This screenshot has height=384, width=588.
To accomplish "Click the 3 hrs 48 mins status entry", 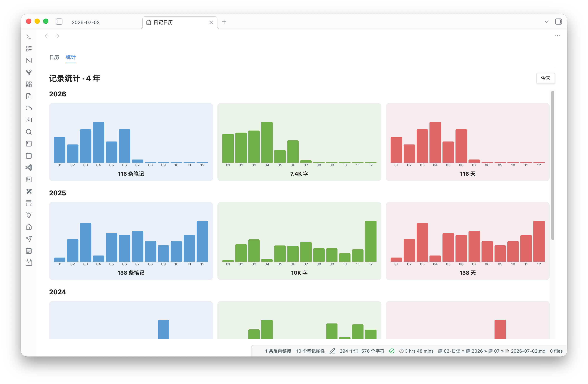I will [416, 351].
